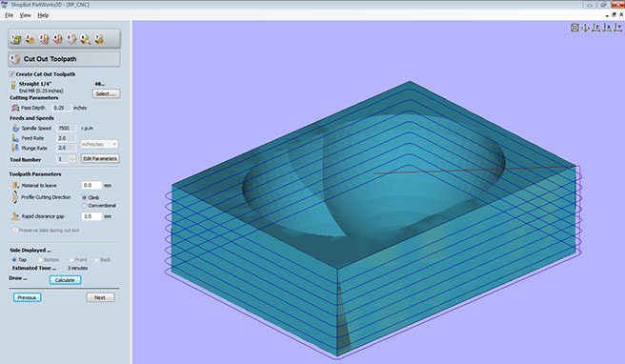Click the Material to leave input field

(x=91, y=185)
